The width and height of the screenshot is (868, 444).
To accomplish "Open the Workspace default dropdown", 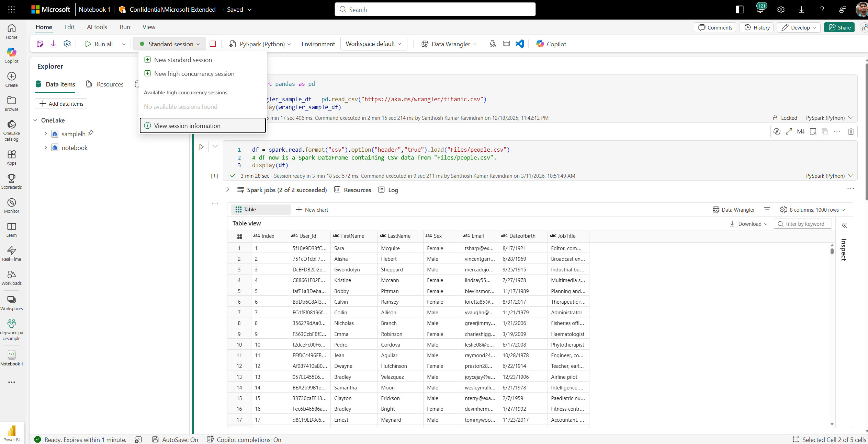I will pyautogui.click(x=373, y=44).
